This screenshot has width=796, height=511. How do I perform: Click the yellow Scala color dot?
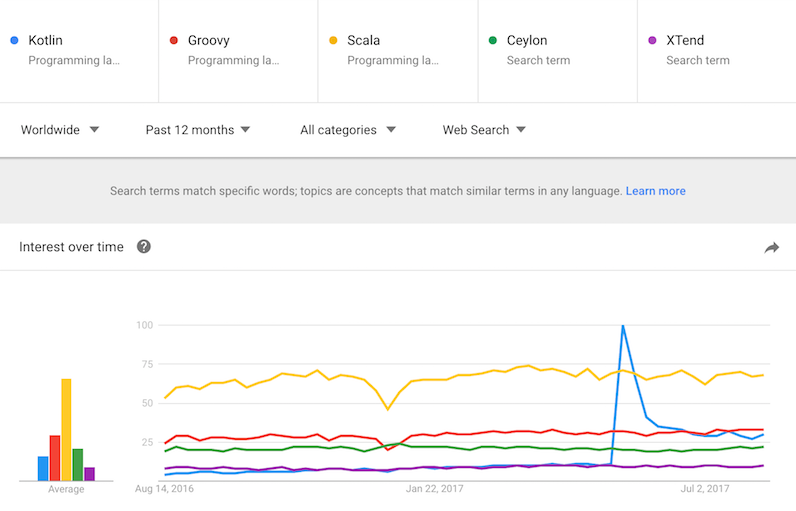(333, 41)
